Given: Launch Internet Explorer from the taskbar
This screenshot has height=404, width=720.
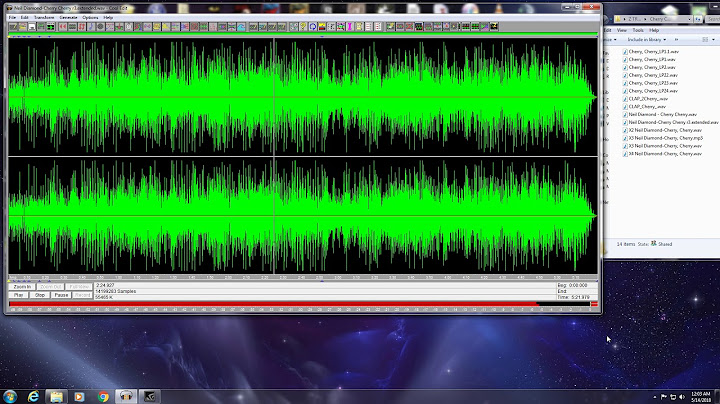Looking at the screenshot, I should tap(33, 396).
